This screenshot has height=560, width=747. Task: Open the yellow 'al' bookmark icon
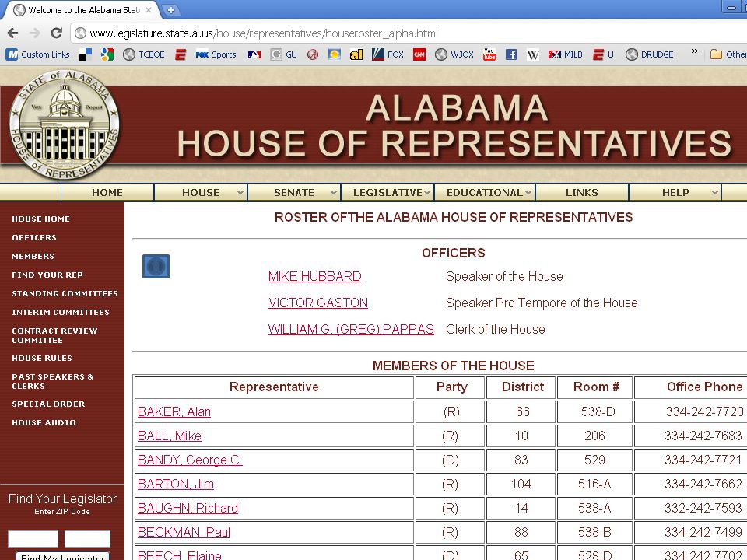click(356, 54)
